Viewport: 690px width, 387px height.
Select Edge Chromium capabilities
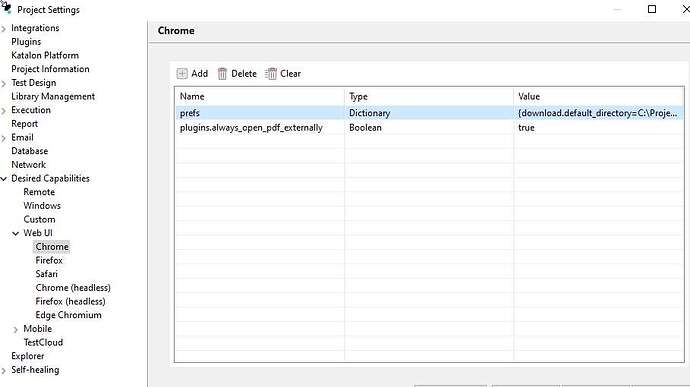tap(68, 315)
